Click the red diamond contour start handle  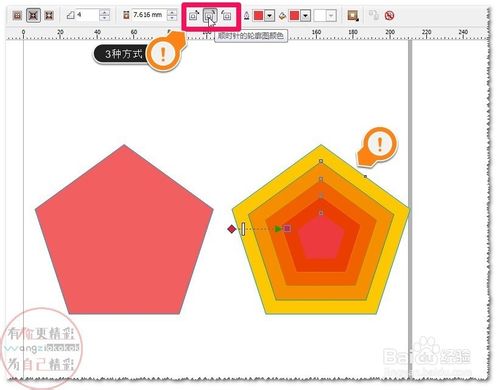[x=232, y=229]
